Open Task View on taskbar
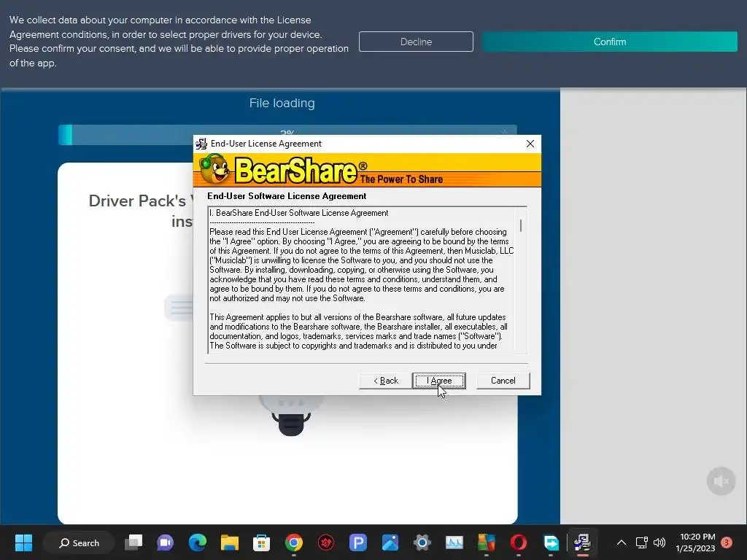 point(133,542)
